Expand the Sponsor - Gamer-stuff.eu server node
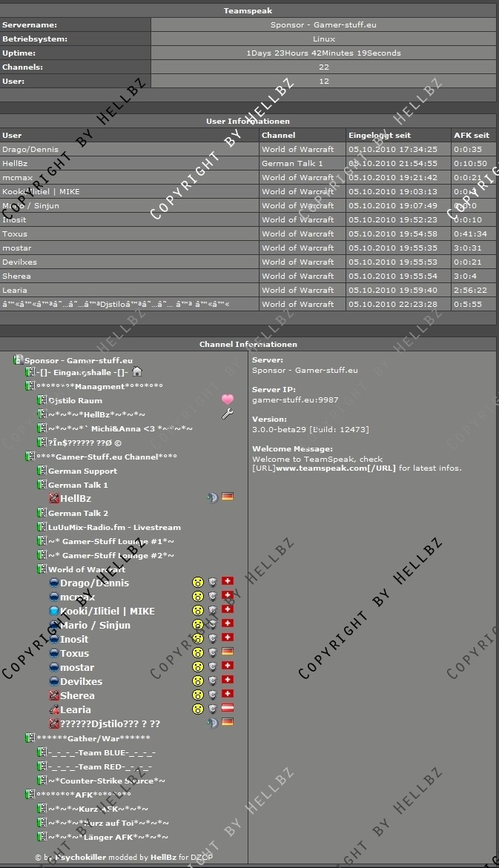This screenshot has width=499, height=868. 19,360
